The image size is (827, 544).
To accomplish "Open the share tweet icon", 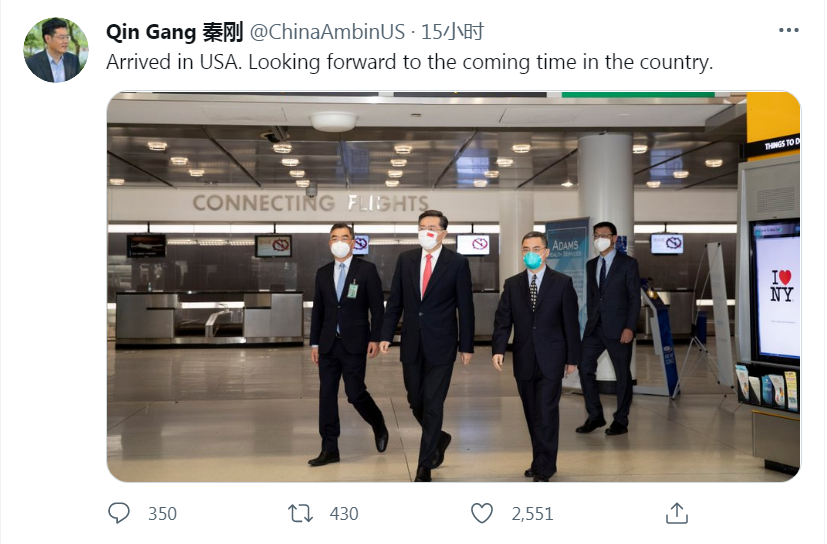I will [677, 513].
